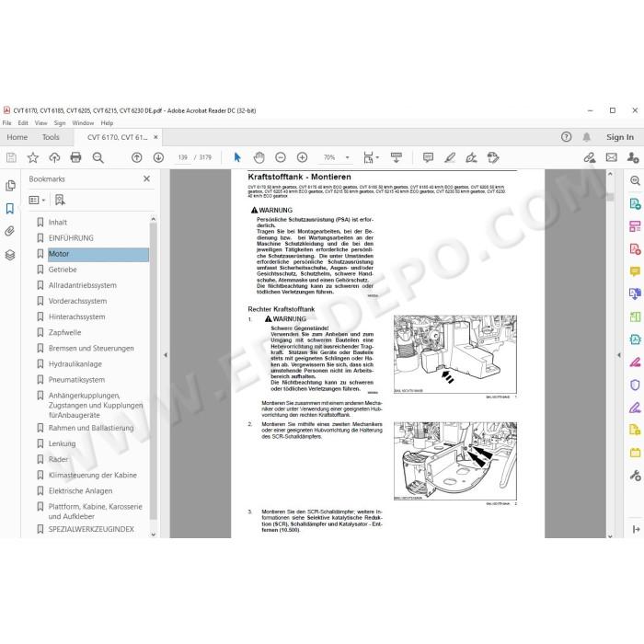The width and height of the screenshot is (644, 644).
Task: Collapse the left navigation pane arrow
Action: (x=166, y=355)
